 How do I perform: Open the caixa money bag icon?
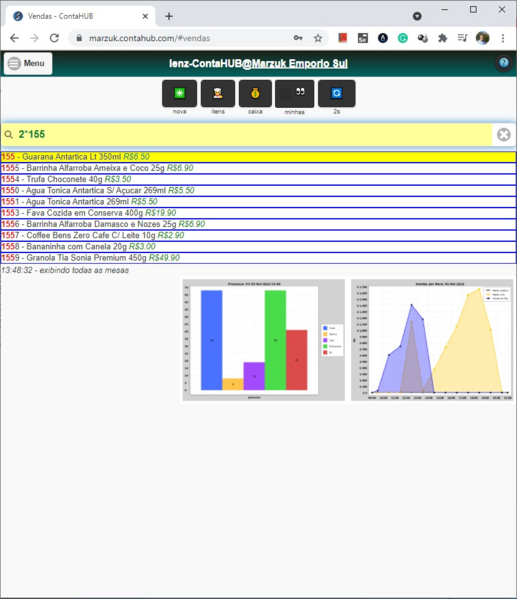coord(255,93)
